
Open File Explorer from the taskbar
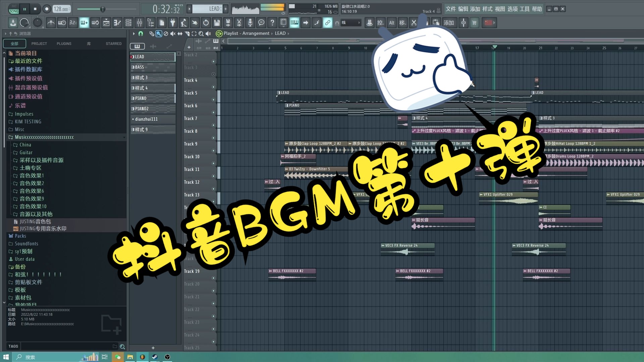point(130,357)
